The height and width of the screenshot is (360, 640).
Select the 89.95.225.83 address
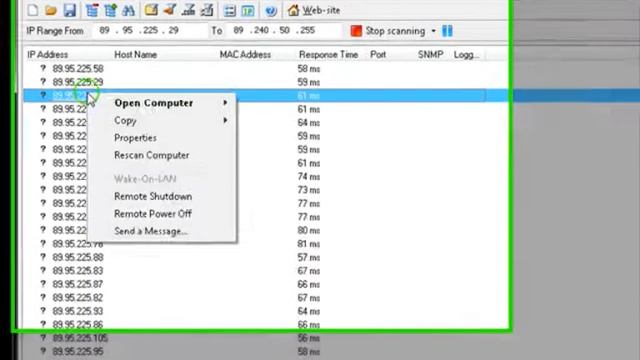click(x=78, y=271)
